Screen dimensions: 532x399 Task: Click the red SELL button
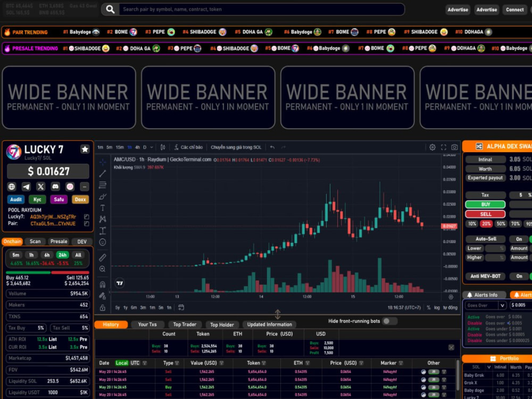pyautogui.click(x=485, y=214)
